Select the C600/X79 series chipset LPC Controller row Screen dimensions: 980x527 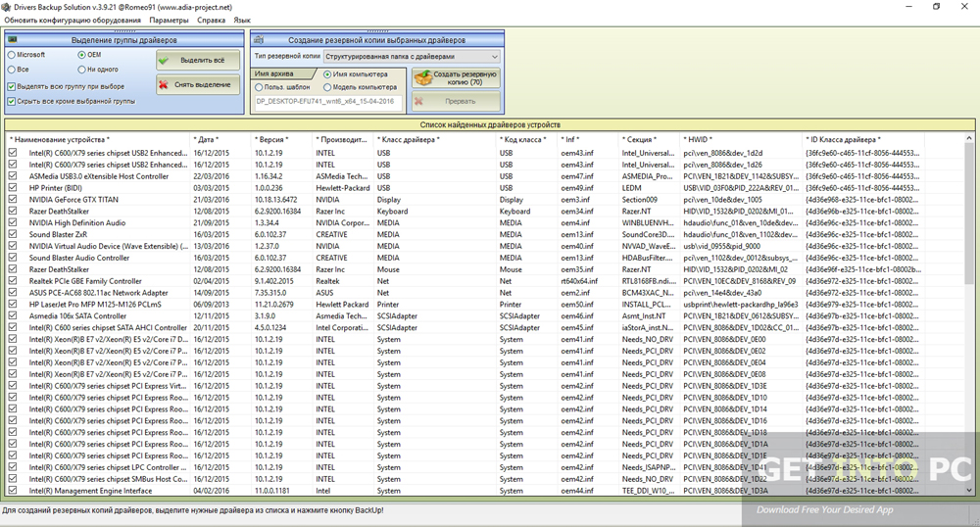[465, 467]
